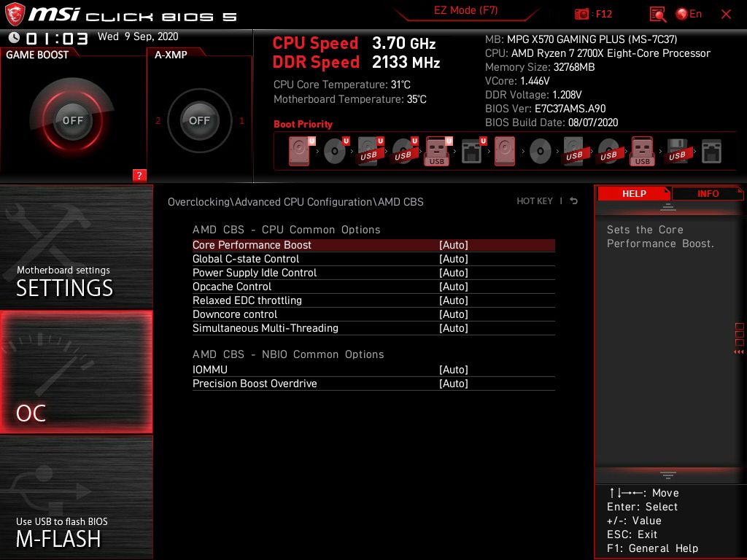Image resolution: width=747 pixels, height=560 pixels.
Task: Open Precision Boost Overdrive [Auto] value
Action: click(x=454, y=384)
